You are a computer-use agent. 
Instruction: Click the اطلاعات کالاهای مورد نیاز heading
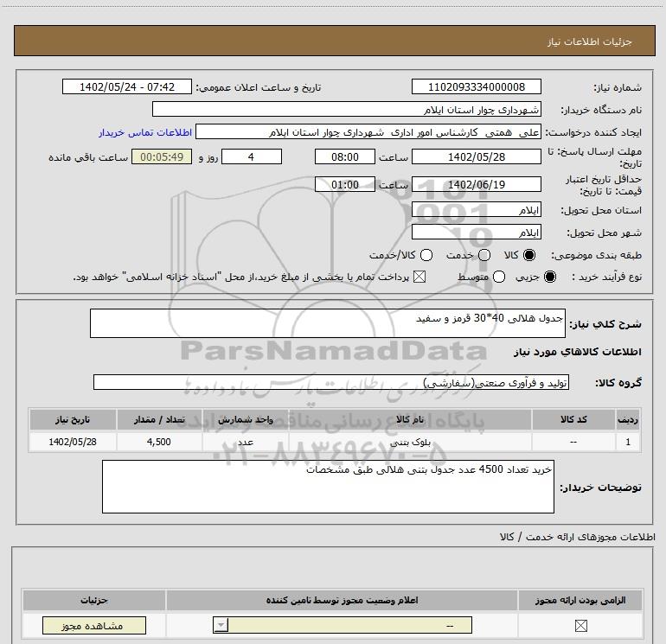(577, 352)
